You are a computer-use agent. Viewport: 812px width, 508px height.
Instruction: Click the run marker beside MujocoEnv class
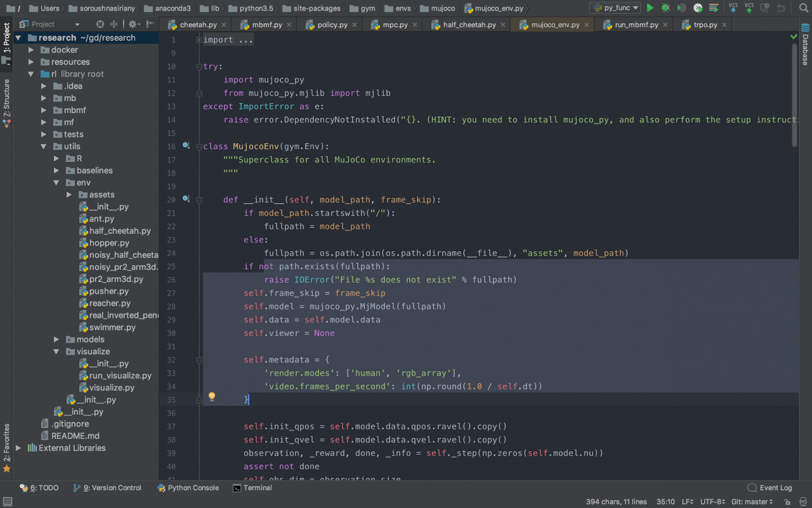(x=186, y=146)
